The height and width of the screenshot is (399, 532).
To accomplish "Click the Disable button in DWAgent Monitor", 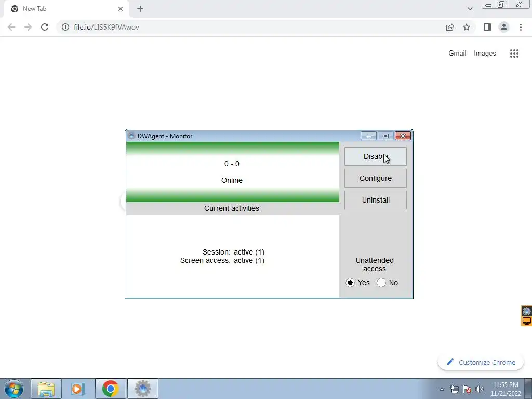I will [375, 156].
